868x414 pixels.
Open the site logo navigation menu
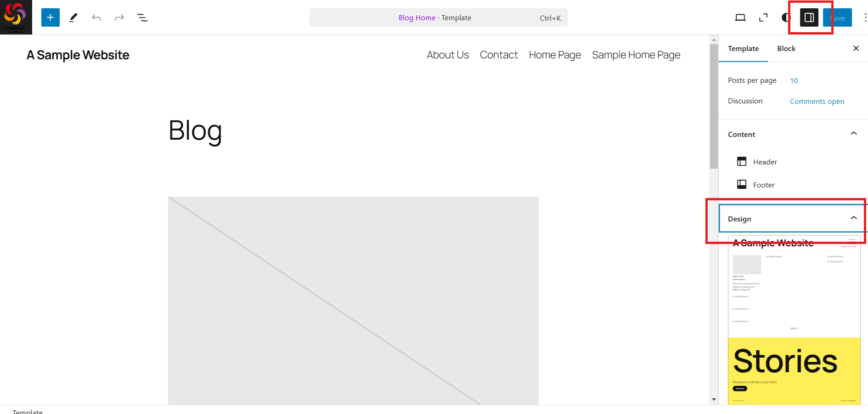[16, 17]
